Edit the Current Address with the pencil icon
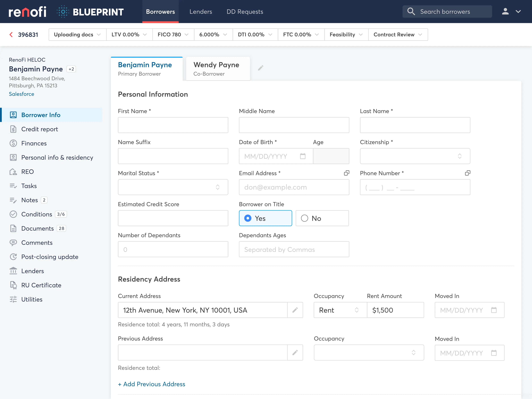Screen dimensions: 532x399 [295, 310]
